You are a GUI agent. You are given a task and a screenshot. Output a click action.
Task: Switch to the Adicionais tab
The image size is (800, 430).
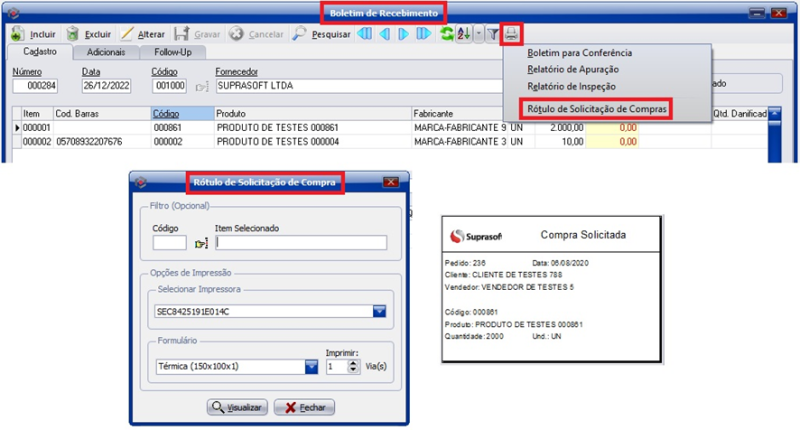coord(104,52)
